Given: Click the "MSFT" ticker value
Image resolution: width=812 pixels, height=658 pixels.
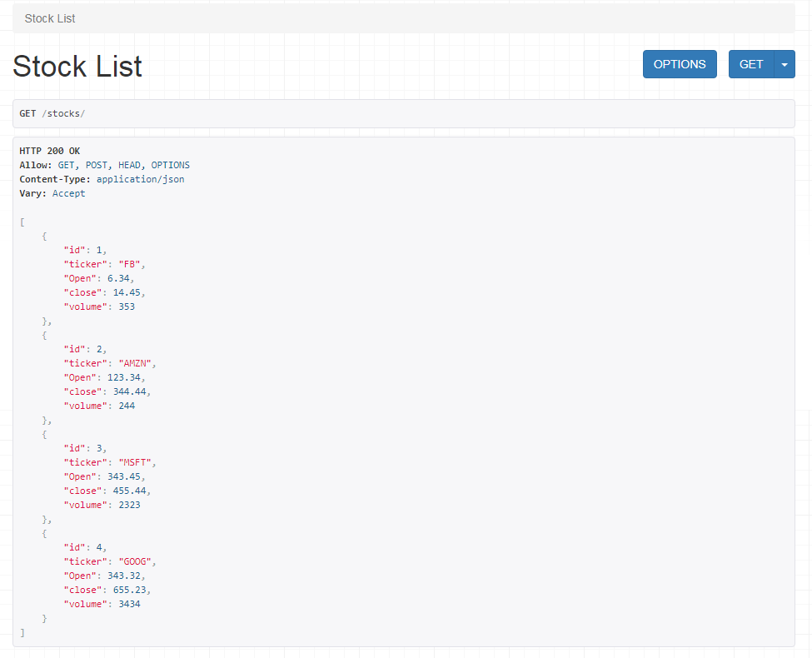Looking at the screenshot, I should pyautogui.click(x=135, y=462).
